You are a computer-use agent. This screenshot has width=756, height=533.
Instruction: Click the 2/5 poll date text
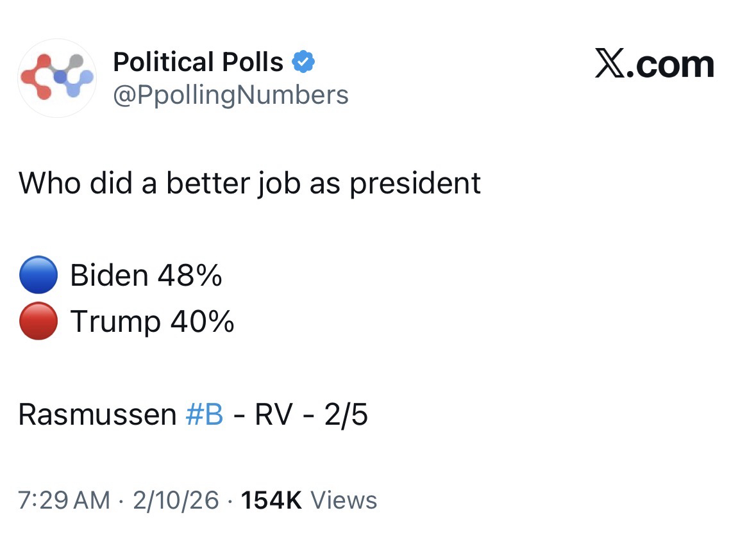point(346,415)
